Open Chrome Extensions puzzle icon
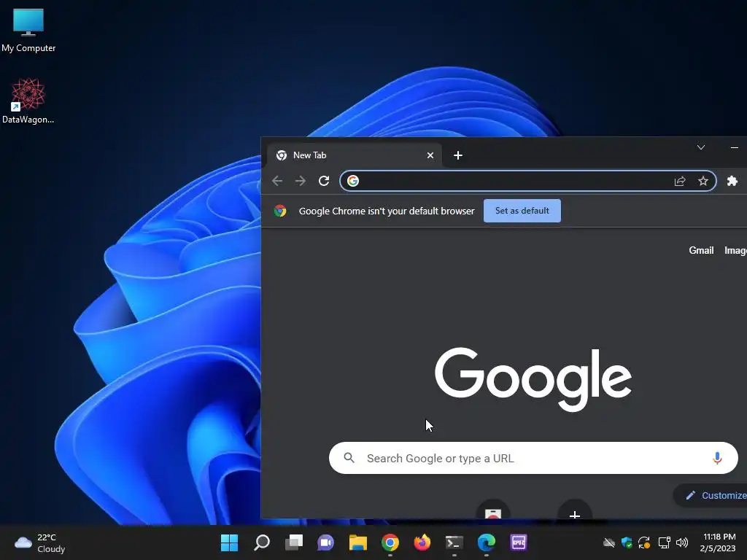 (732, 181)
